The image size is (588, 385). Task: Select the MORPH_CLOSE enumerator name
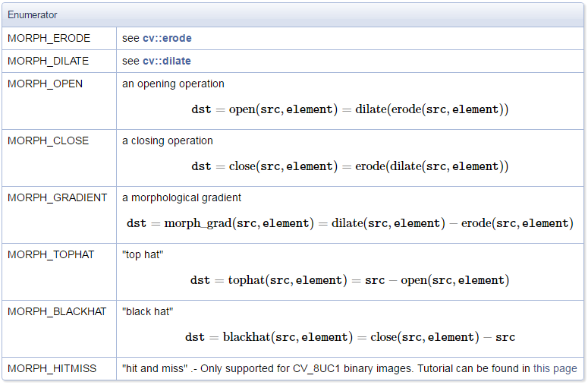coord(48,140)
